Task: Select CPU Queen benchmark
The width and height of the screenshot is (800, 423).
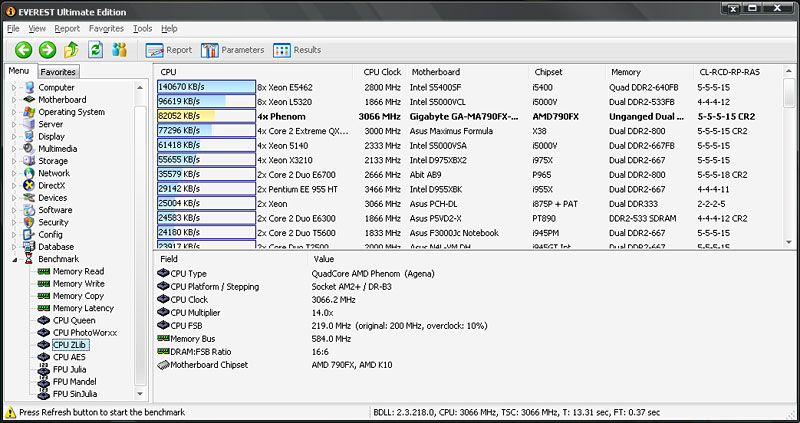Action: pos(74,320)
